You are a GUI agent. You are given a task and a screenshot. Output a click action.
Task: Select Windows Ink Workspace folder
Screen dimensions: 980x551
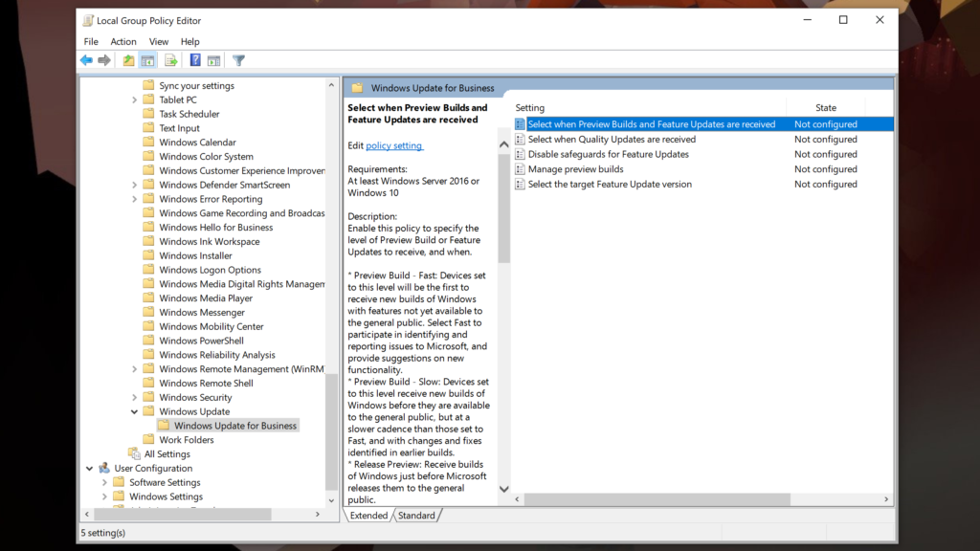pos(209,242)
